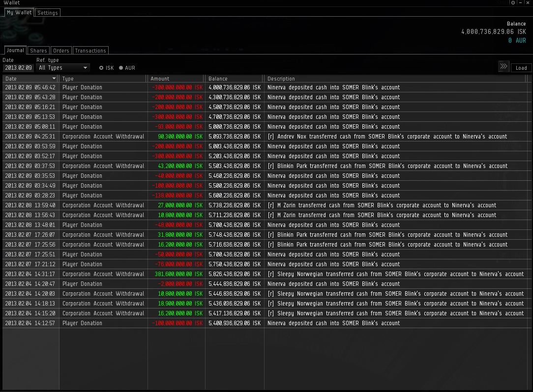Click the 4,000,736,829.06 ISK balance at top
Screen dimensions: 533x392
point(493,31)
